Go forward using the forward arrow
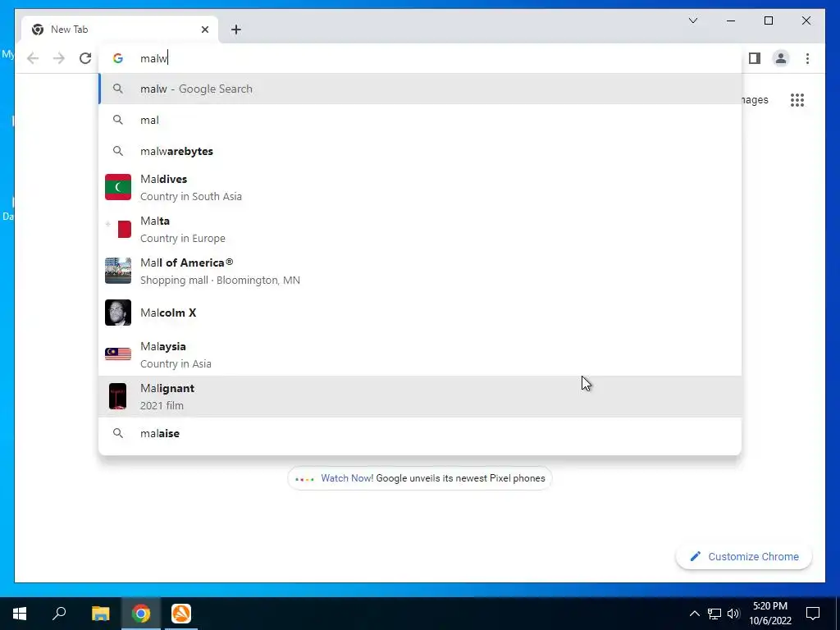This screenshot has height=630, width=840. [59, 58]
